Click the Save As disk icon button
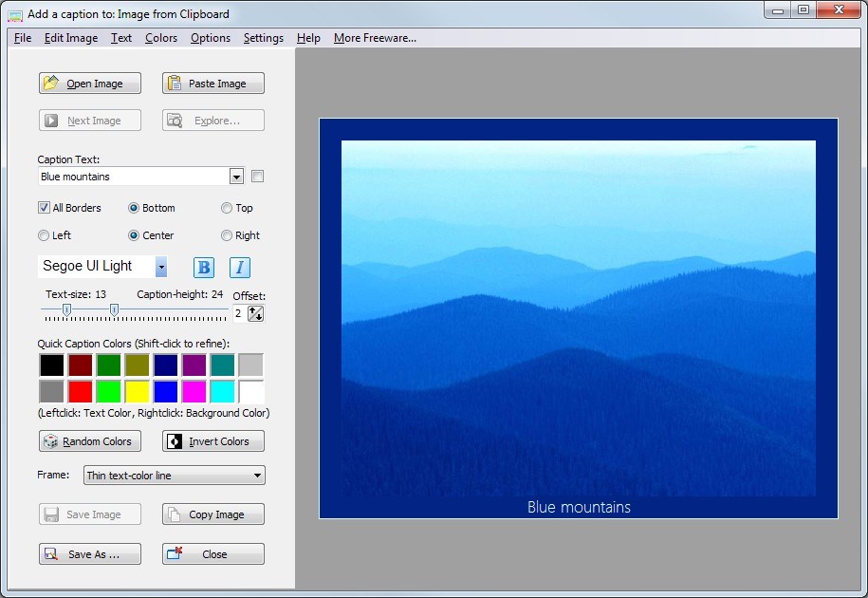Image resolution: width=868 pixels, height=598 pixels. click(90, 554)
